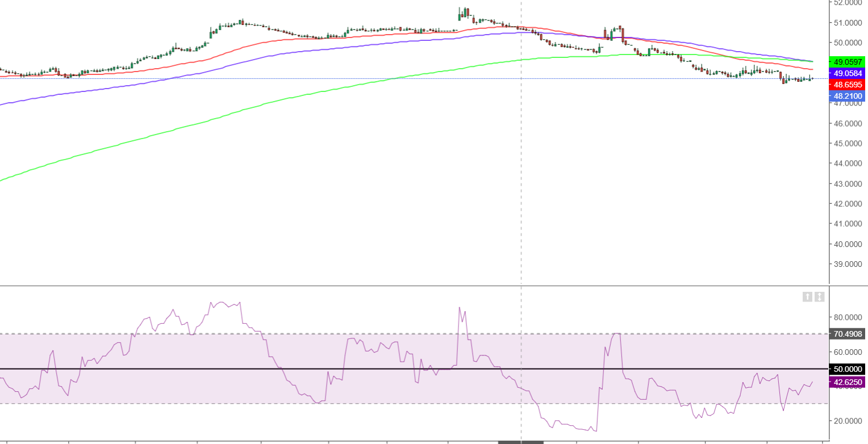Click the 60.0000 RSI axis tick

click(846, 352)
